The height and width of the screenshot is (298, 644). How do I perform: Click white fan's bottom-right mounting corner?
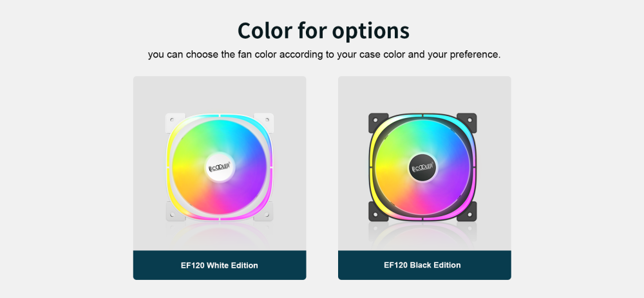click(265, 212)
